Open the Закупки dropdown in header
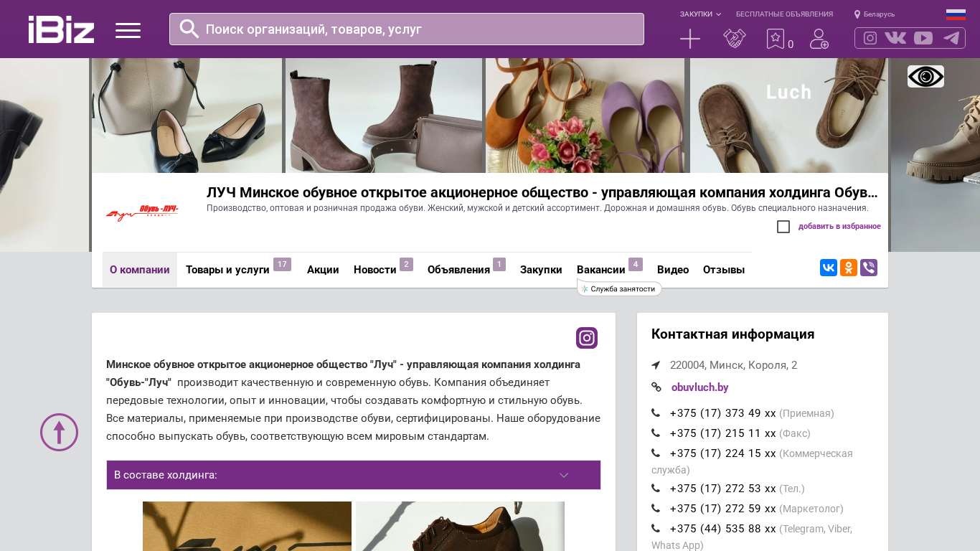 [x=700, y=14]
